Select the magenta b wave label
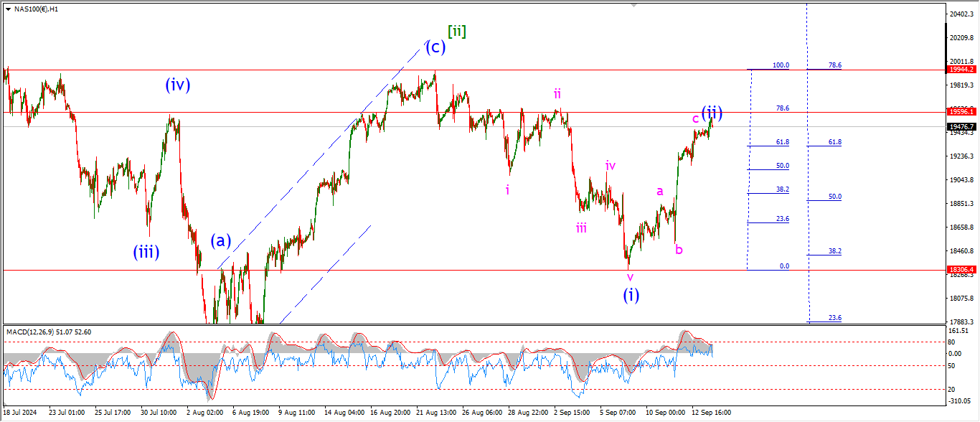Viewport: 980px width, 422px height. pos(679,250)
